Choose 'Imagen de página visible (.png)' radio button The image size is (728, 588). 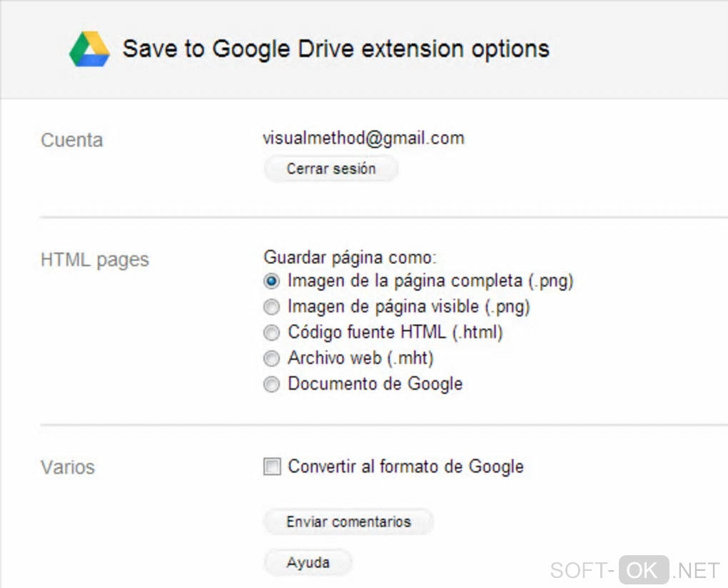[x=271, y=308]
